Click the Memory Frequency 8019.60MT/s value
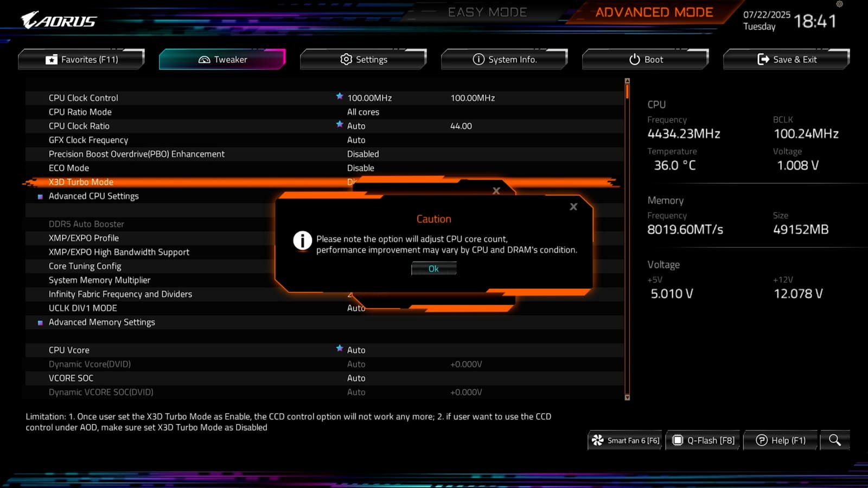Image resolution: width=868 pixels, height=488 pixels. (x=685, y=229)
